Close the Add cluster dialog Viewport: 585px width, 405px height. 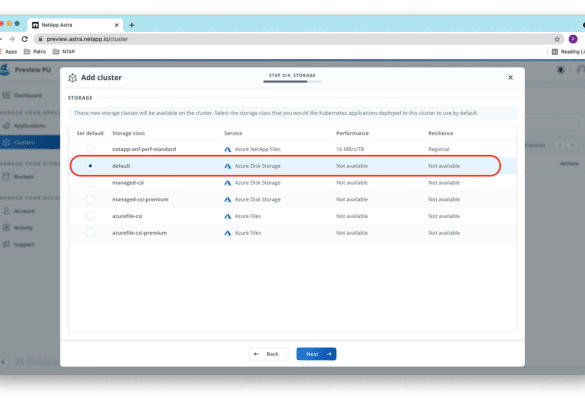510,77
